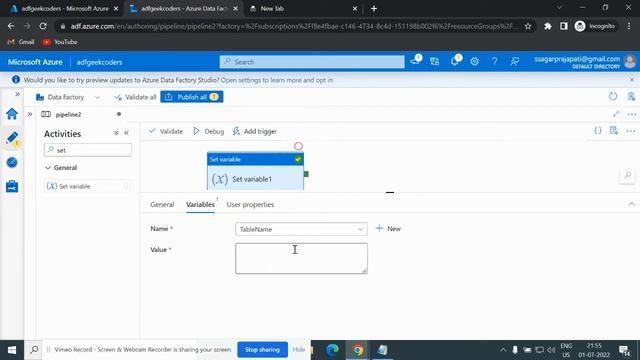
Task: Switch to the General settings tab
Action: [x=162, y=204]
